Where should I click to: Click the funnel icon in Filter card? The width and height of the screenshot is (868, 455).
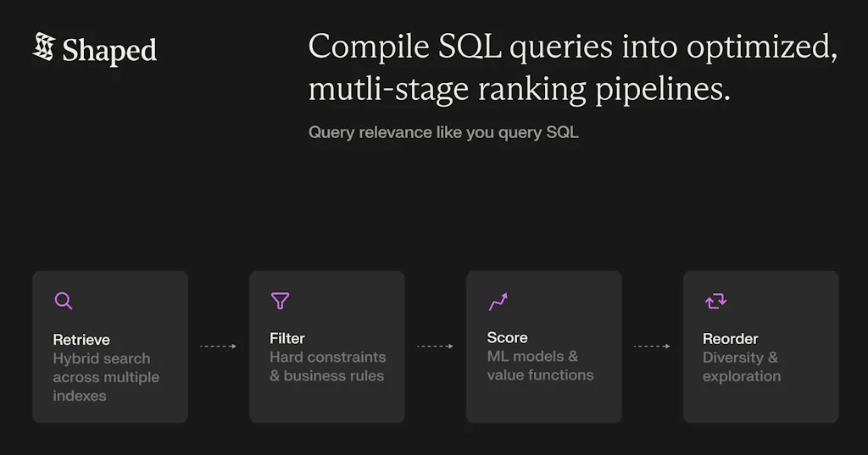(x=280, y=301)
